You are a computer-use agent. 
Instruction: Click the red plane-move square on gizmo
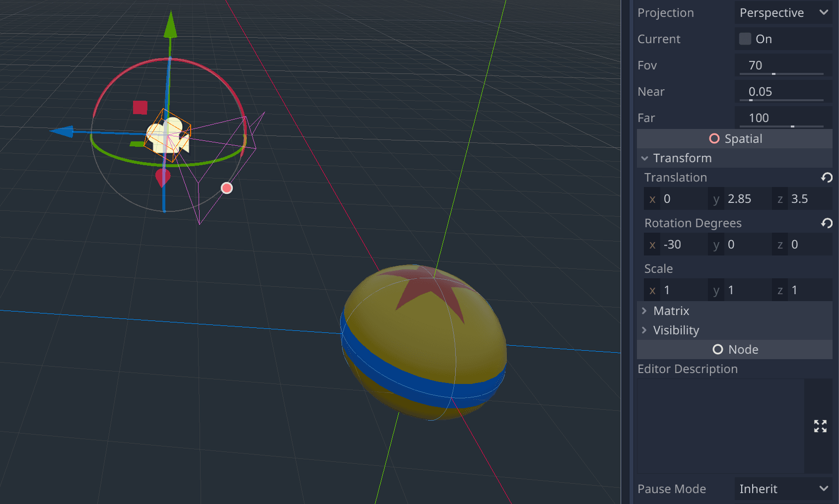(x=140, y=107)
